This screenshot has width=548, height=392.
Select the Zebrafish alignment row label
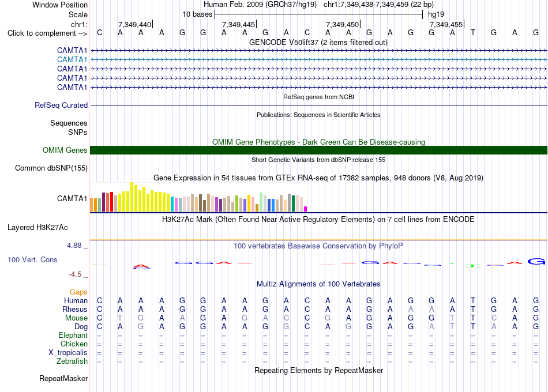(72, 361)
